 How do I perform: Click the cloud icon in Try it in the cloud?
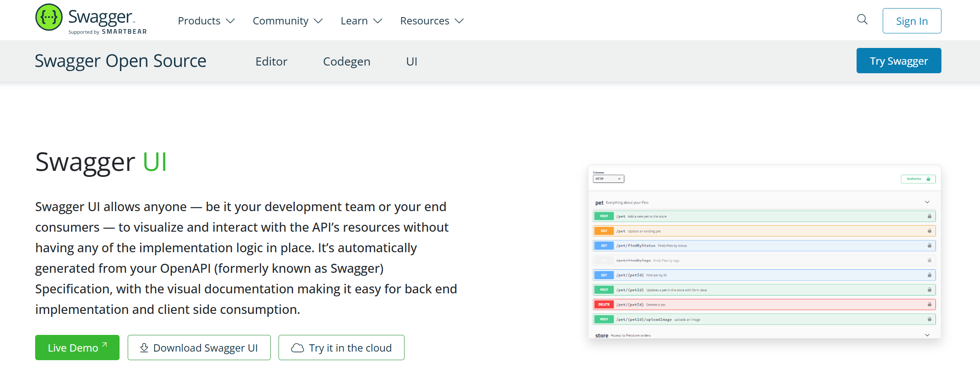[x=297, y=348]
